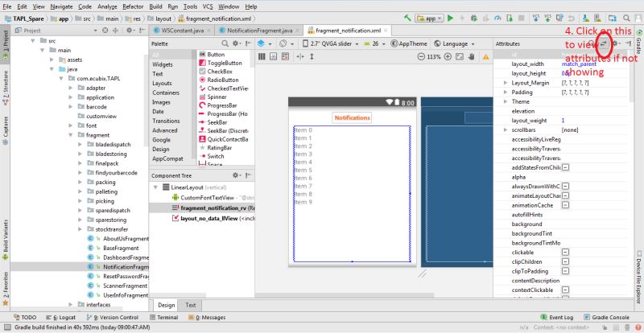Open the Build menu

click(x=155, y=6)
